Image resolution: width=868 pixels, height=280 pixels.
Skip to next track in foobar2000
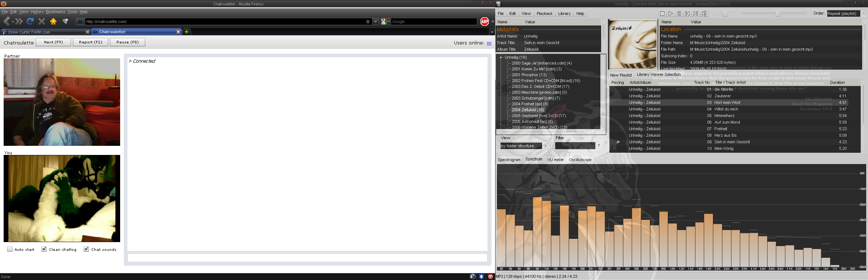[x=696, y=13]
